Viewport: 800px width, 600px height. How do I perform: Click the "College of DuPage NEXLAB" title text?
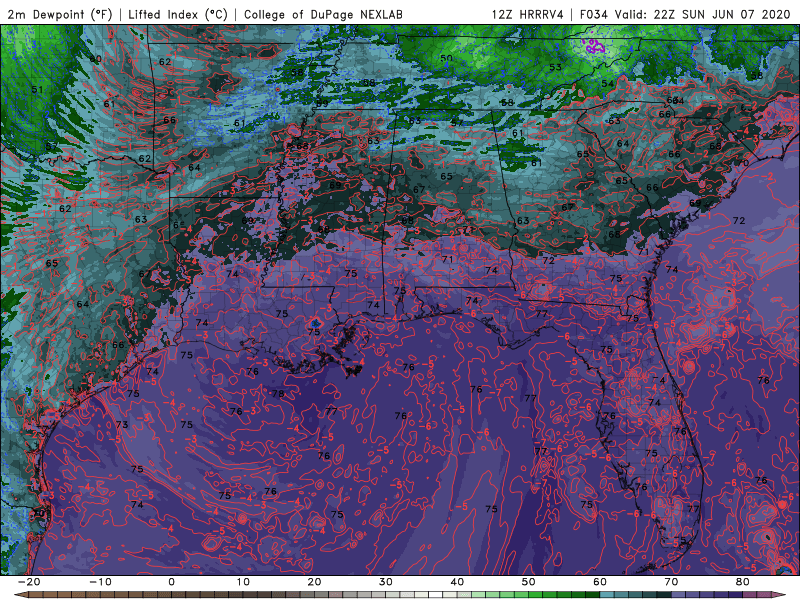tap(323, 14)
